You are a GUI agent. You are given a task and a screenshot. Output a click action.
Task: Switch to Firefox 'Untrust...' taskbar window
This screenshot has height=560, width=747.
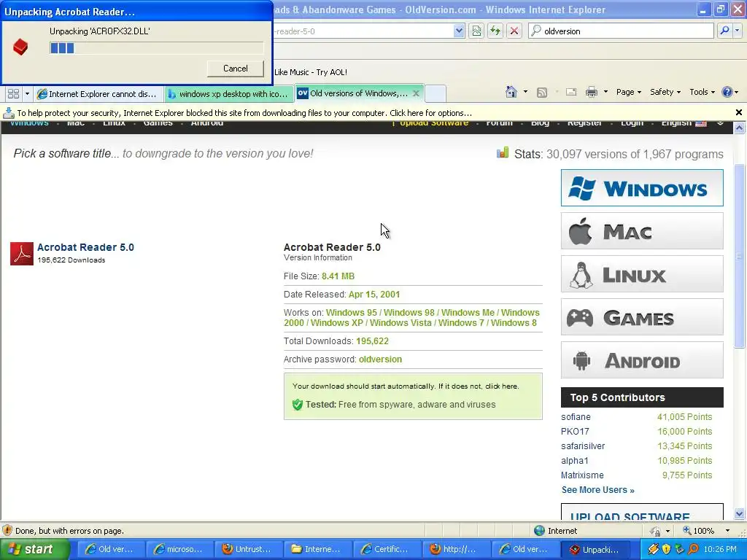(x=248, y=549)
